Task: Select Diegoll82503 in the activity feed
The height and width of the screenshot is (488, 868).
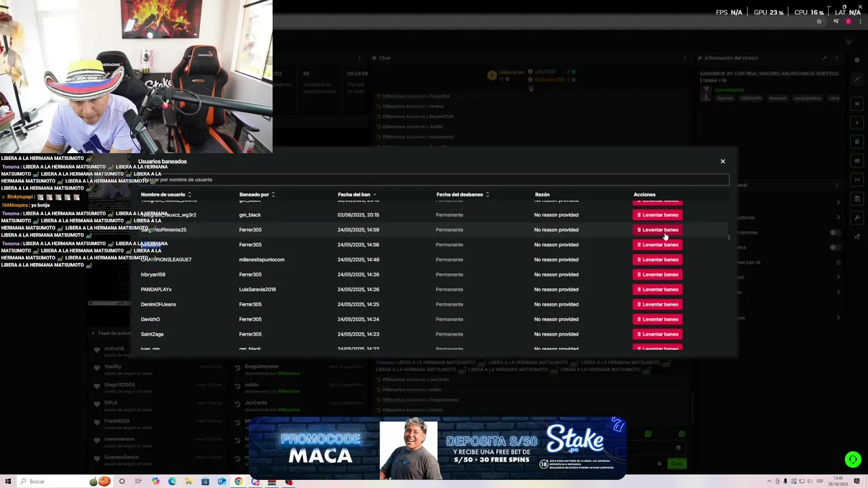Action: tap(119, 384)
